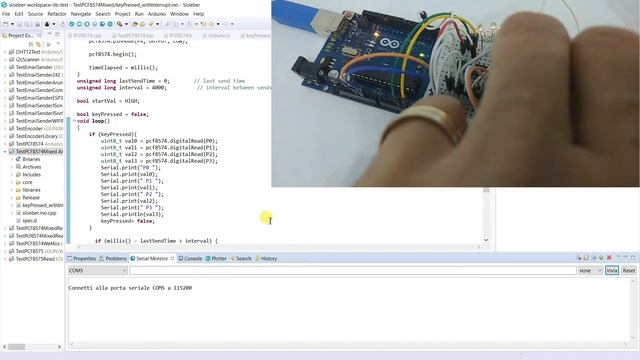Open the New file dropdown arrow

click(x=12, y=24)
